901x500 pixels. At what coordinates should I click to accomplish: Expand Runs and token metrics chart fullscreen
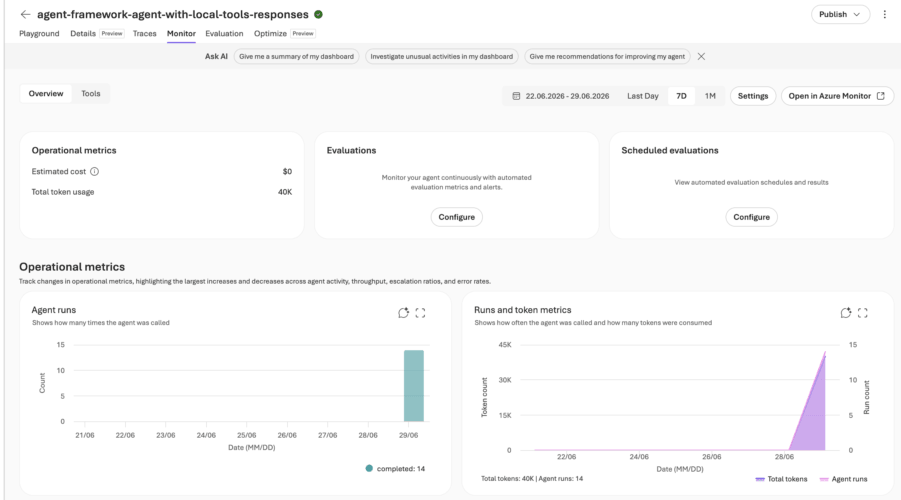click(863, 313)
